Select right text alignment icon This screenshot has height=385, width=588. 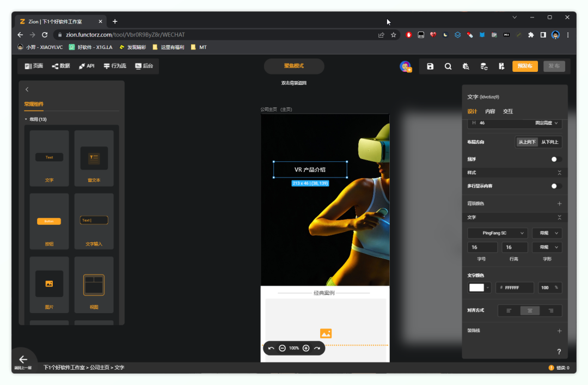(x=551, y=310)
